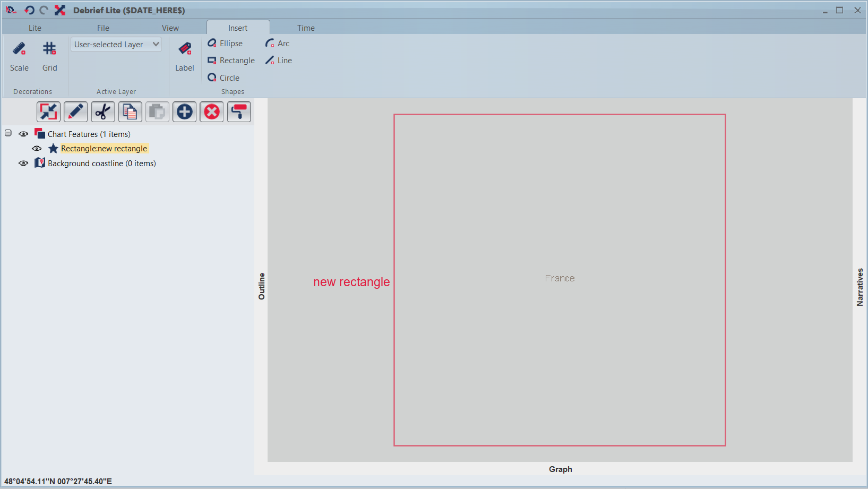Expand the Outline side panel label

pyautogui.click(x=261, y=286)
